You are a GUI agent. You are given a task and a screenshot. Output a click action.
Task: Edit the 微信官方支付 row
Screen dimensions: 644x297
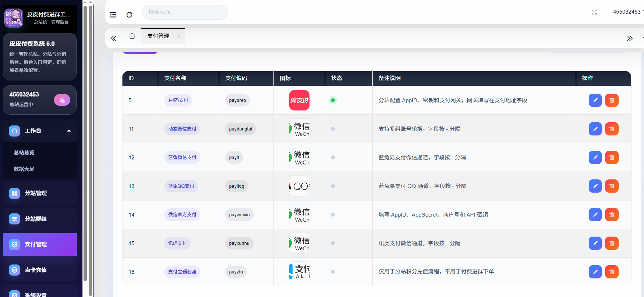[x=595, y=215]
